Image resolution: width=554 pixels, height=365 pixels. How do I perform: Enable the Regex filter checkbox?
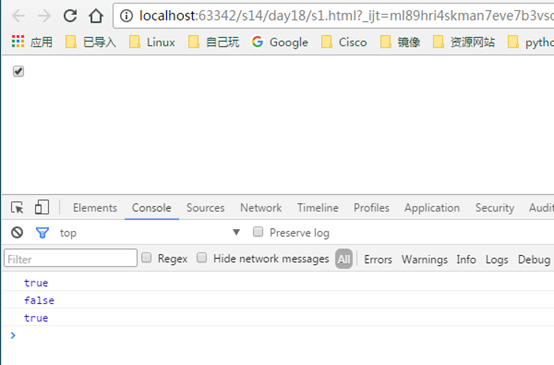146,258
